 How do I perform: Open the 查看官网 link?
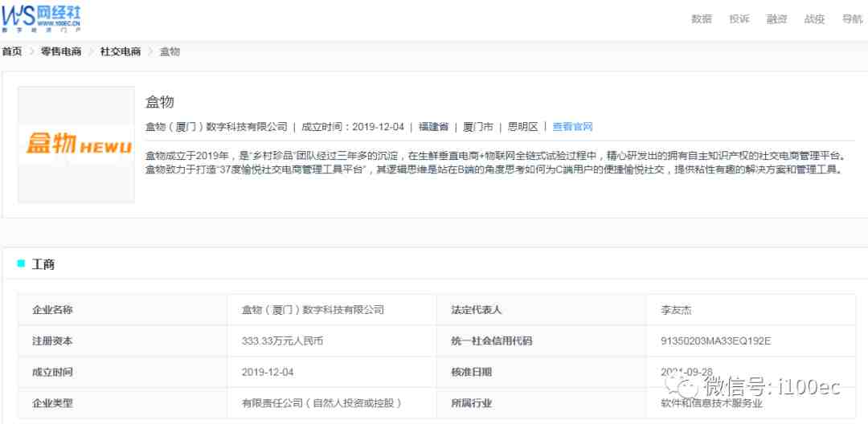[572, 127]
